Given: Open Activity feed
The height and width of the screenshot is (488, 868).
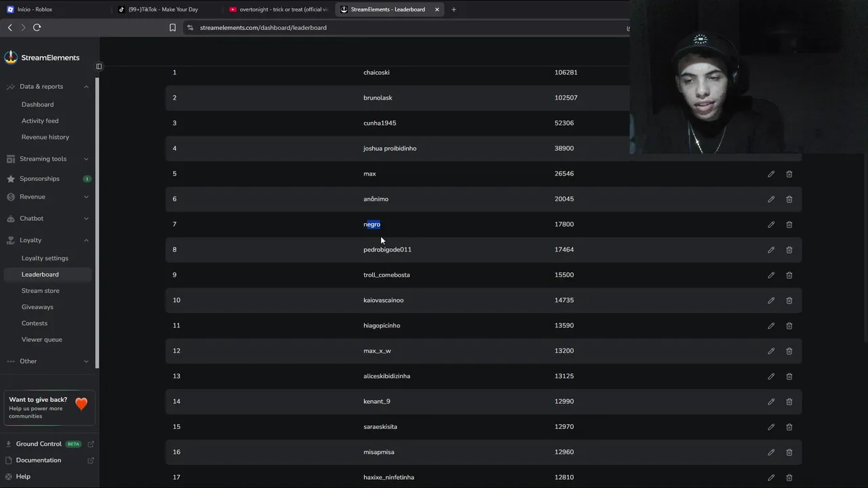Looking at the screenshot, I should [x=40, y=121].
